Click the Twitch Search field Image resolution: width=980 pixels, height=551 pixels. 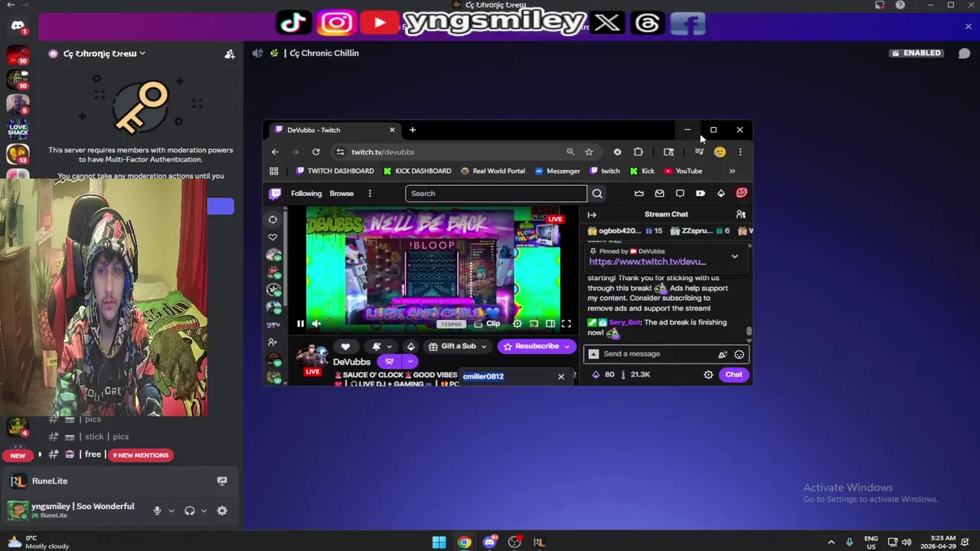[x=496, y=194]
